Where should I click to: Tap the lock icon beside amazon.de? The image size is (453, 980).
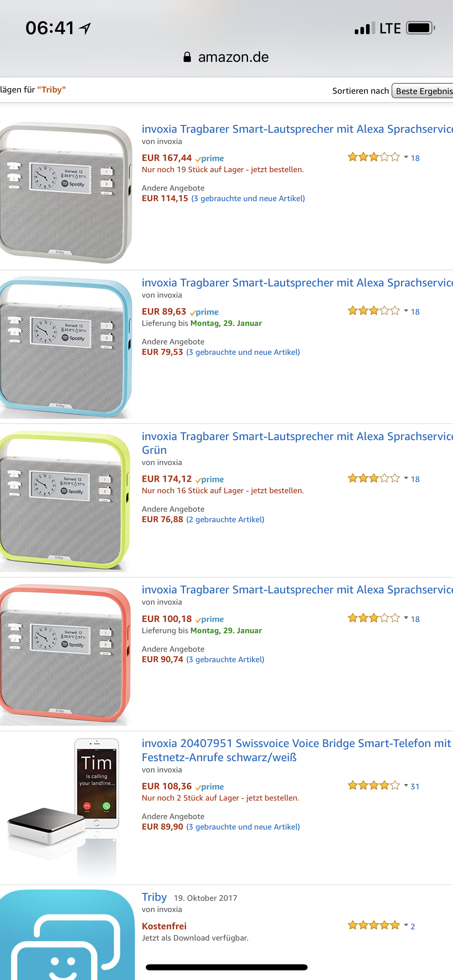(x=187, y=57)
